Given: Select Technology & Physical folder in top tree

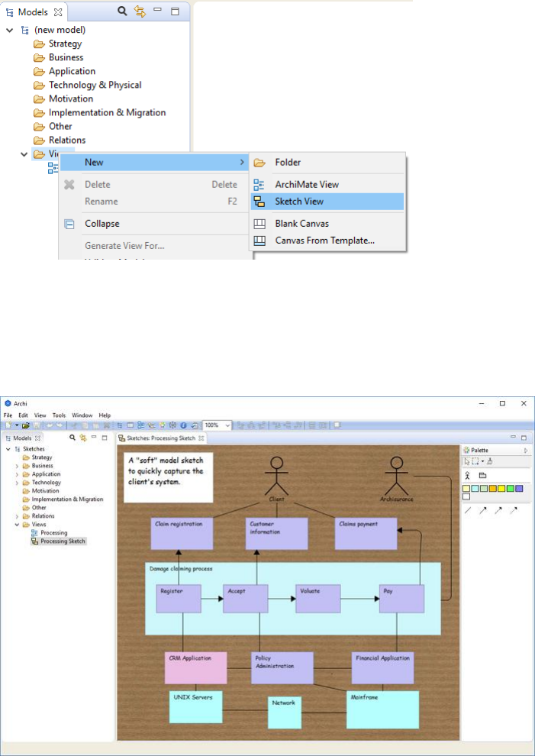Looking at the screenshot, I should tap(95, 86).
